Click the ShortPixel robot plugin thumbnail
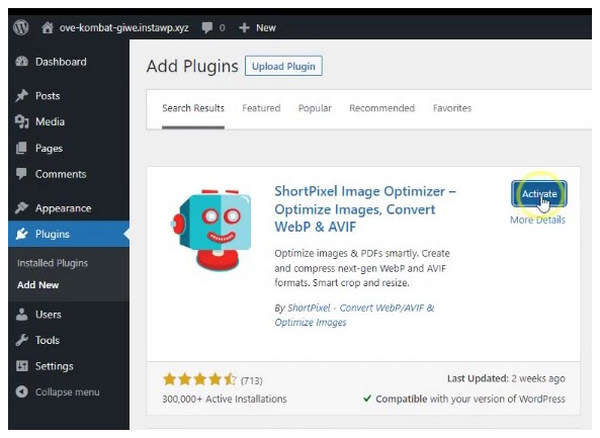 (x=210, y=227)
